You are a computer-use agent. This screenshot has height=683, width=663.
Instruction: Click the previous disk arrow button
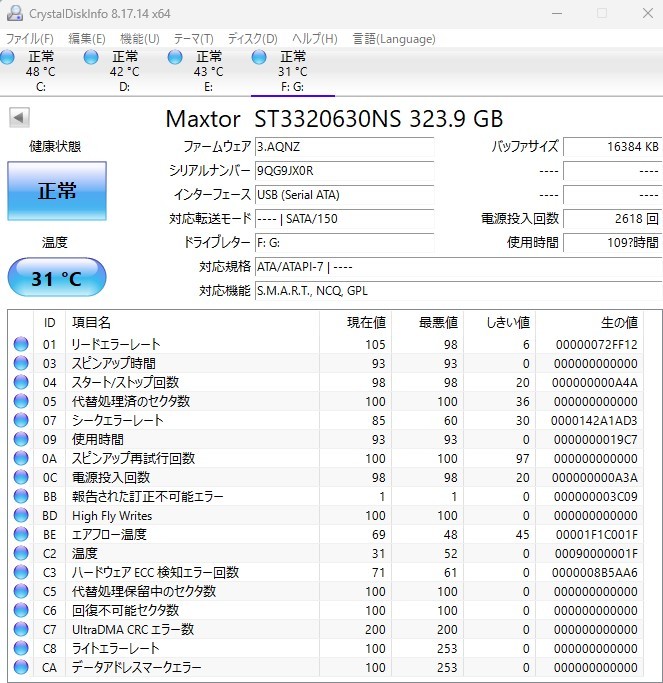[x=19, y=118]
